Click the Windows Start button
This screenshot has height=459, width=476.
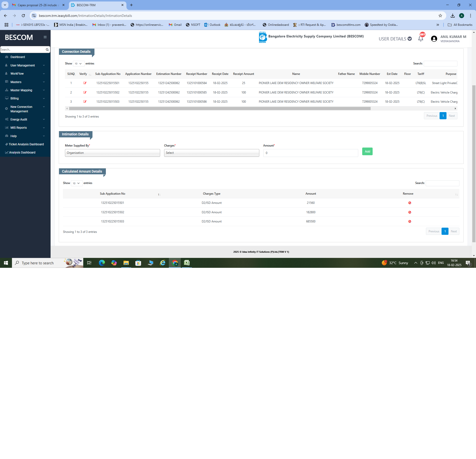6,263
